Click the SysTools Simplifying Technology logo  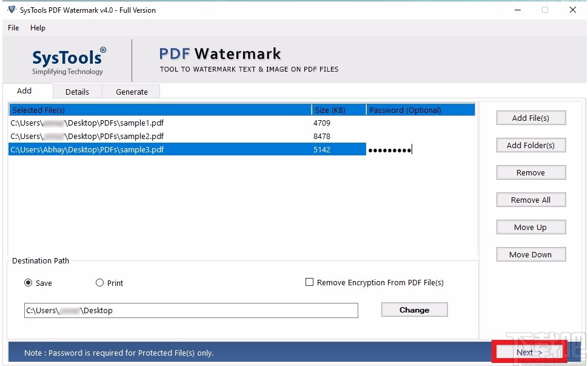coord(67,61)
